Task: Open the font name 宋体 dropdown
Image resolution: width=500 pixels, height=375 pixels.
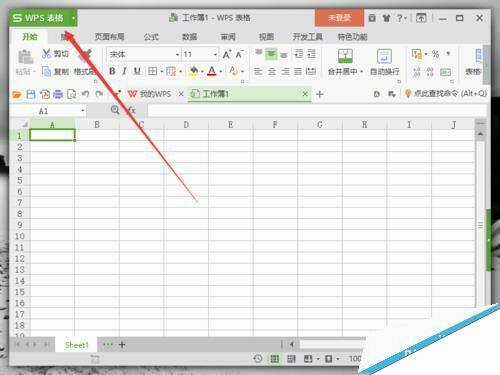Action: click(x=177, y=54)
